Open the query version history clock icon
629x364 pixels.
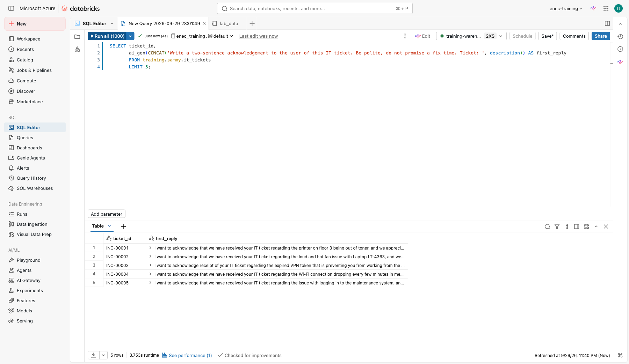coord(620,36)
